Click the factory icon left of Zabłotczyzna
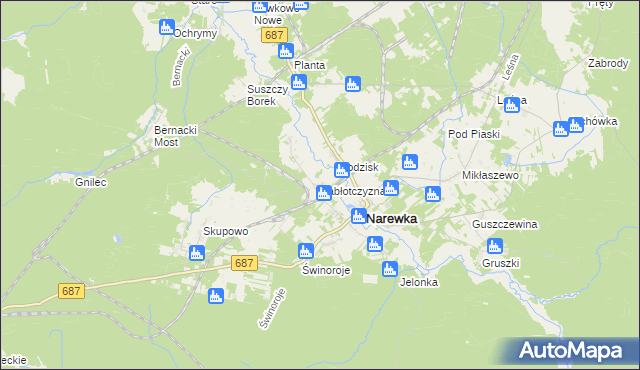 click(x=324, y=193)
